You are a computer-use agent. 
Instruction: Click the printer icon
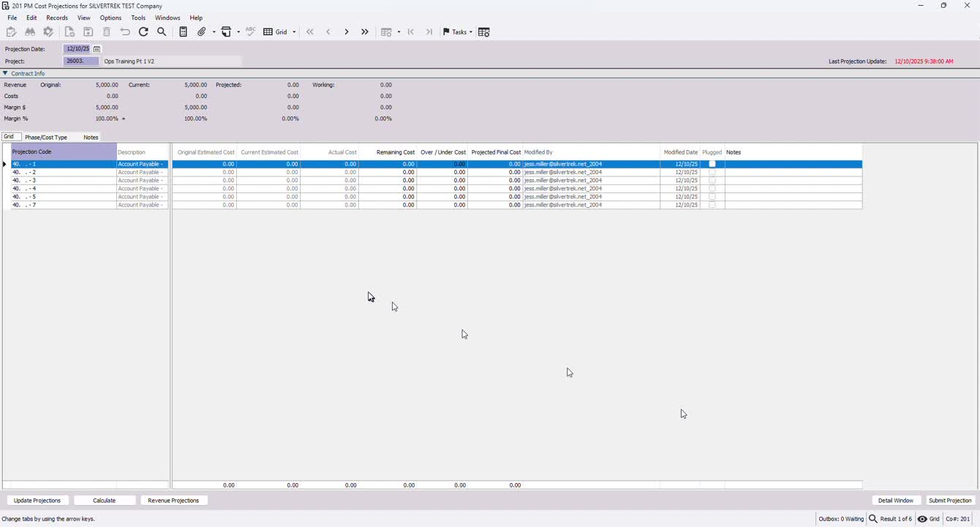pyautogui.click(x=227, y=32)
